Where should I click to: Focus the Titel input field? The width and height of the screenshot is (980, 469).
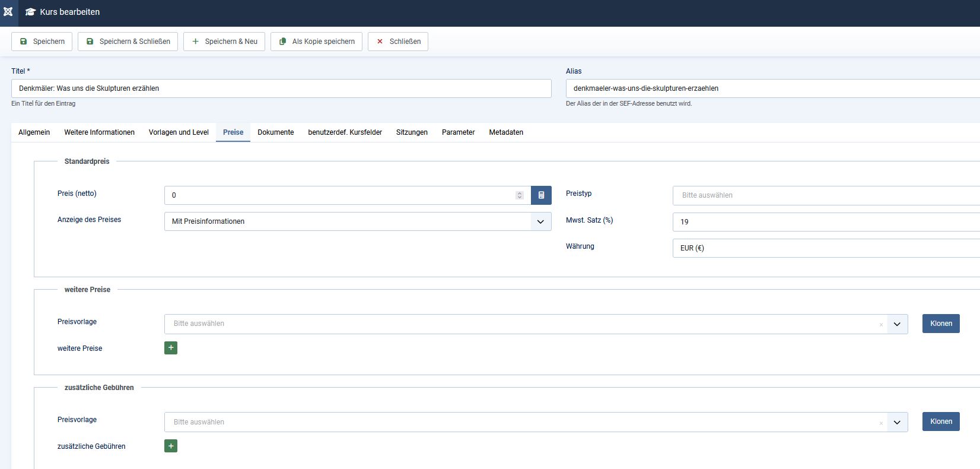281,88
